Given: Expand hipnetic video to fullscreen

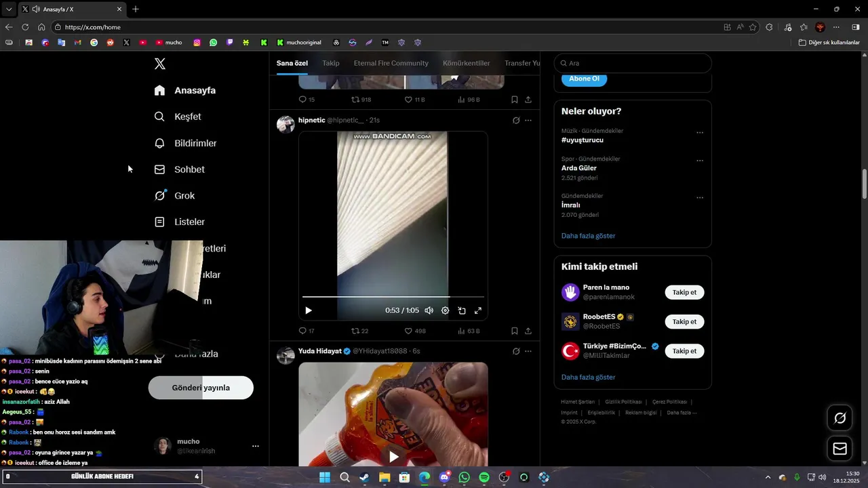Looking at the screenshot, I should 478,310.
